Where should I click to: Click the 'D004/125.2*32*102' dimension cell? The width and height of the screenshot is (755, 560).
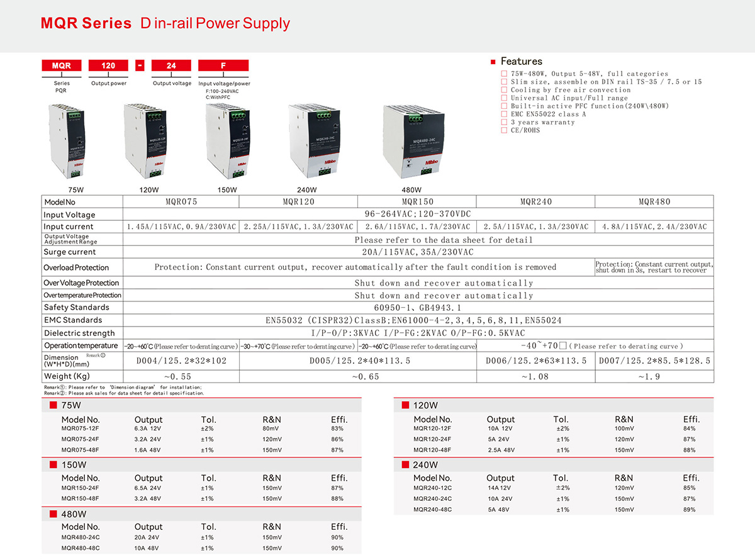point(181,361)
